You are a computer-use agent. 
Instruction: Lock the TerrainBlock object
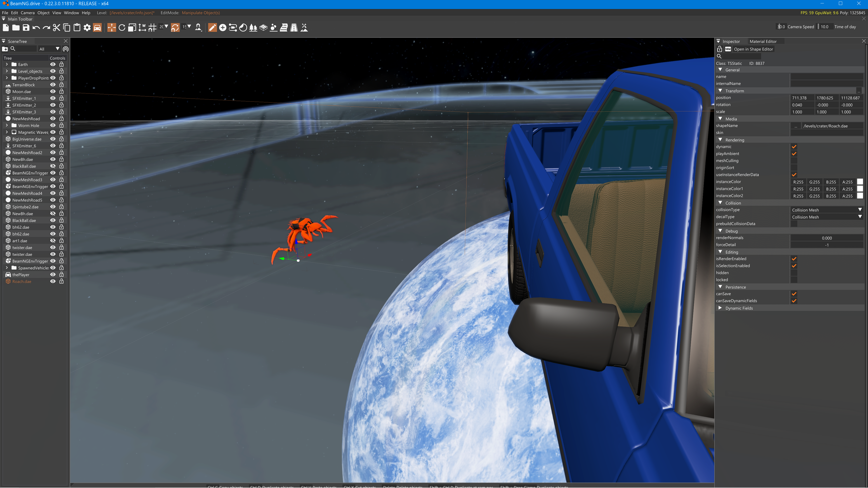(61, 84)
